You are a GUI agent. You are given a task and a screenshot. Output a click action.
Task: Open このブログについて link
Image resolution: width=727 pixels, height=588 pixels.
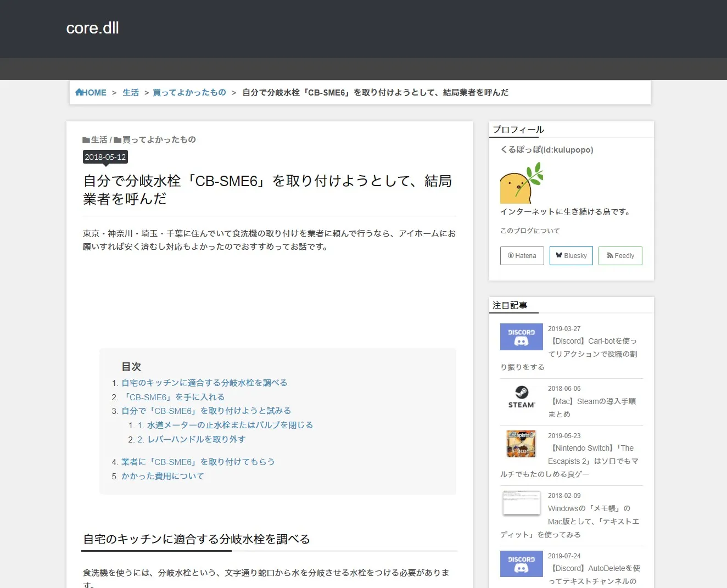(530, 231)
